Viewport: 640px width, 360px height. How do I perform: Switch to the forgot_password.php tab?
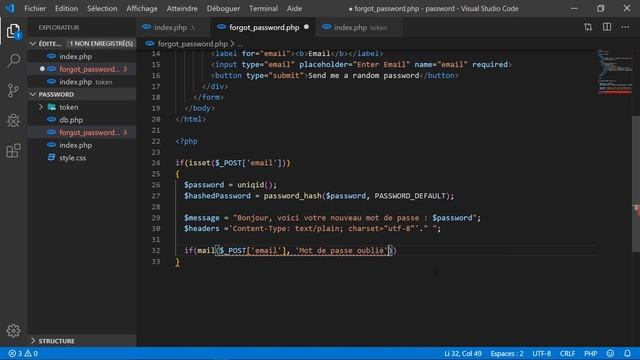point(264,27)
